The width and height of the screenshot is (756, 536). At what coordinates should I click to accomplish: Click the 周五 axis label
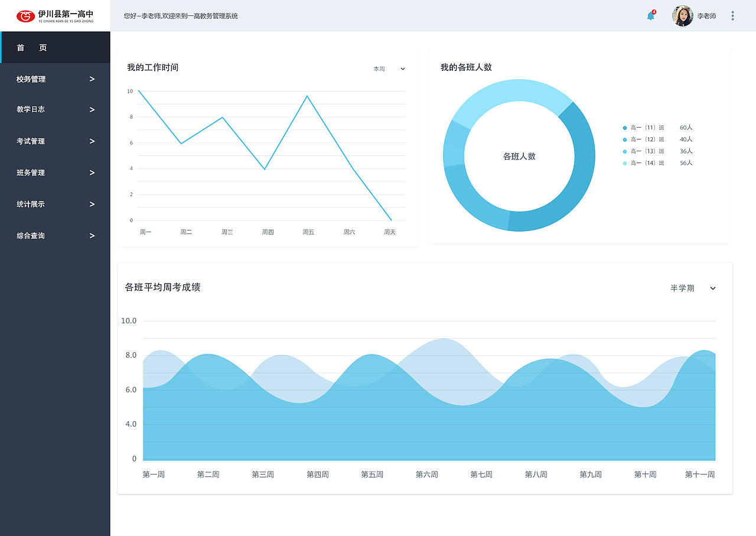308,232
